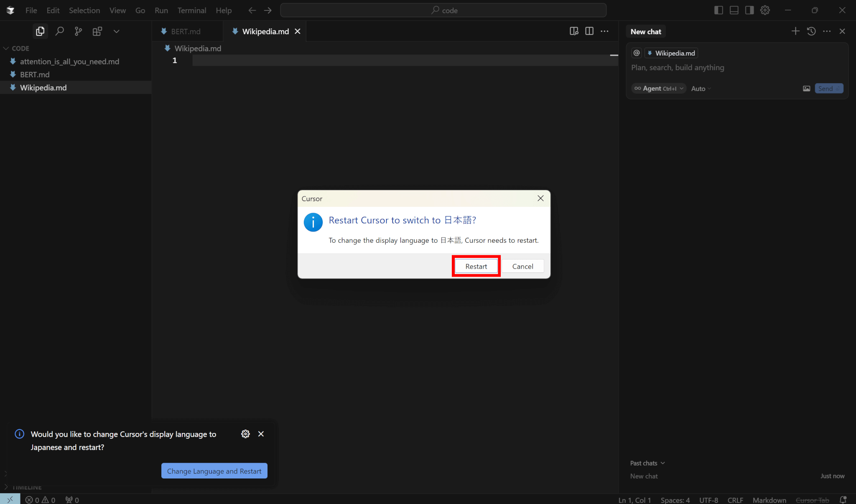The width and height of the screenshot is (856, 504).
Task: Open the Auto model dropdown
Action: 701,89
